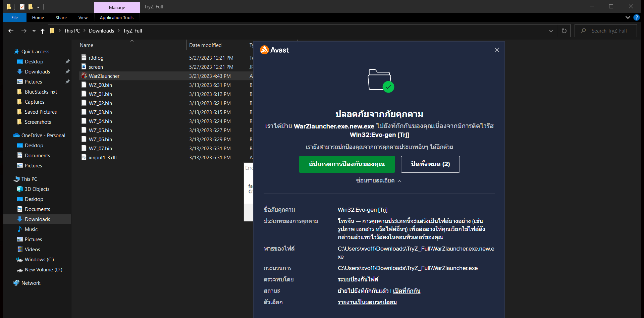The image size is (644, 318).
Task: Open the address bar history dropdown
Action: click(x=551, y=31)
